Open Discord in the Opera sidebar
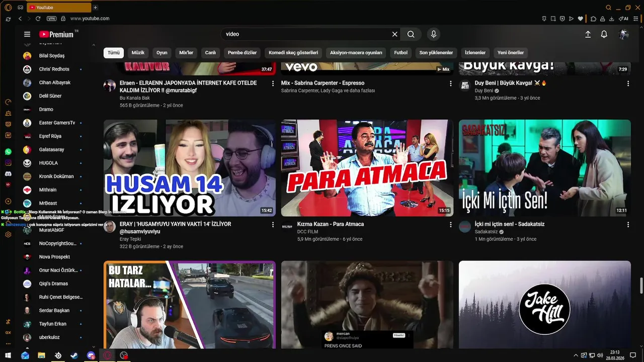Image resolution: width=644 pixels, height=362 pixels. [8, 173]
